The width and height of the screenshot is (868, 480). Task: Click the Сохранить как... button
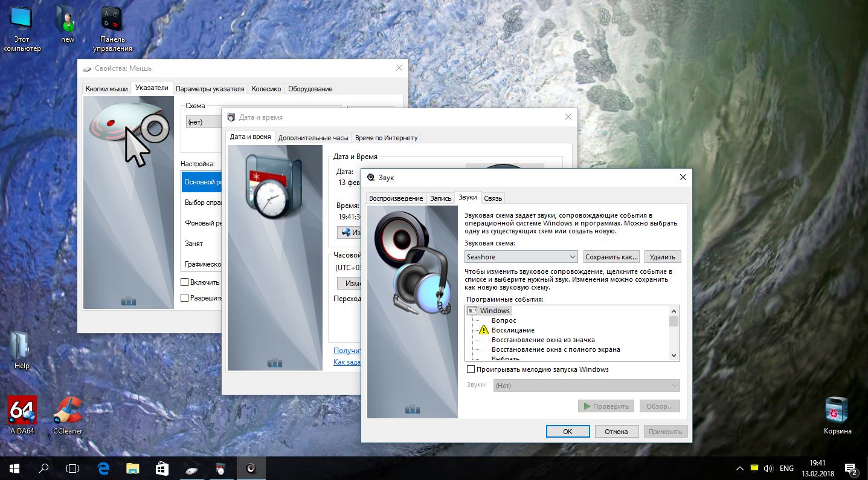611,257
